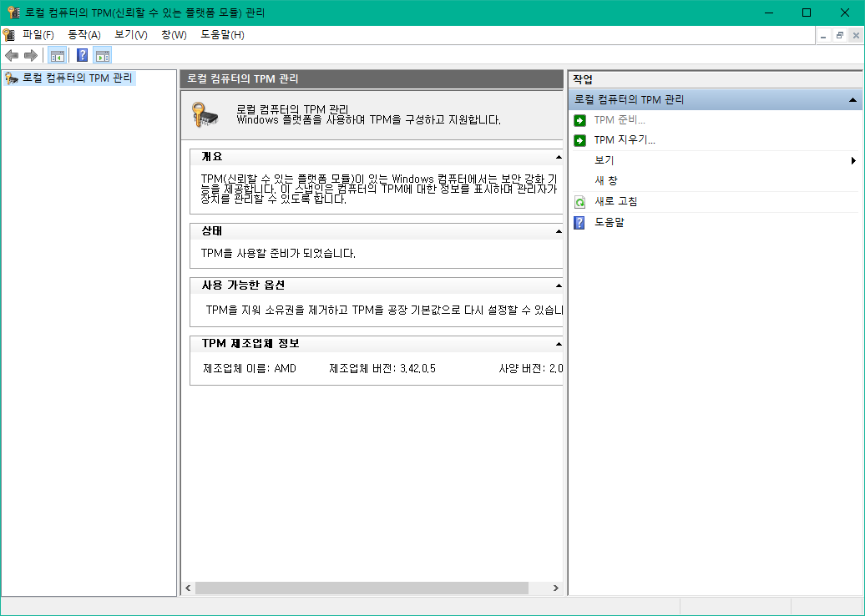Image resolution: width=865 pixels, height=616 pixels.
Task: Open the 창(W) menu
Action: coord(174,35)
